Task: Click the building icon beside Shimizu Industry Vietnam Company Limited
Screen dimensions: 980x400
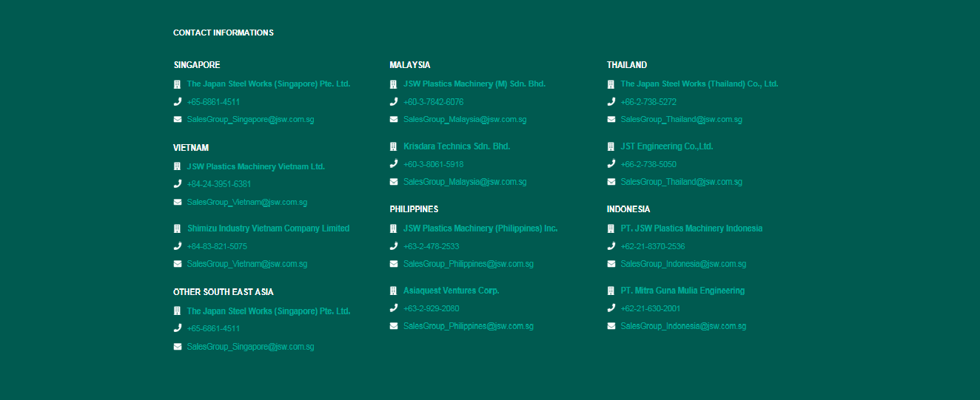Action: pos(178,229)
